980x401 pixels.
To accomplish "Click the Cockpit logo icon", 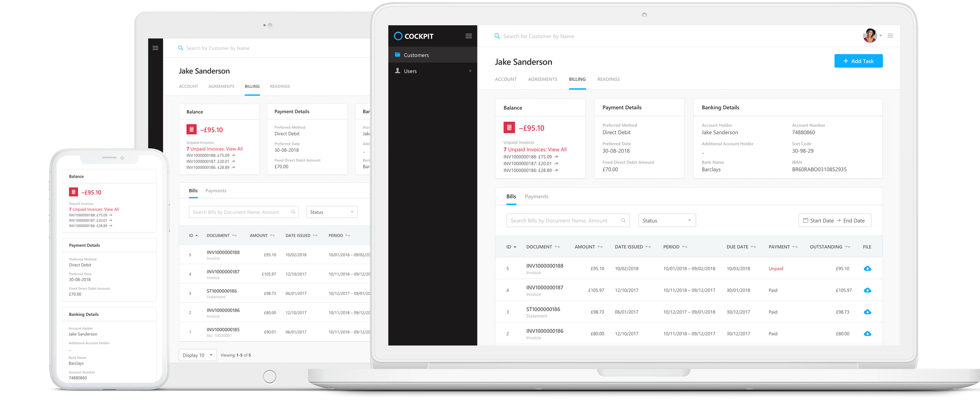I will coord(397,36).
